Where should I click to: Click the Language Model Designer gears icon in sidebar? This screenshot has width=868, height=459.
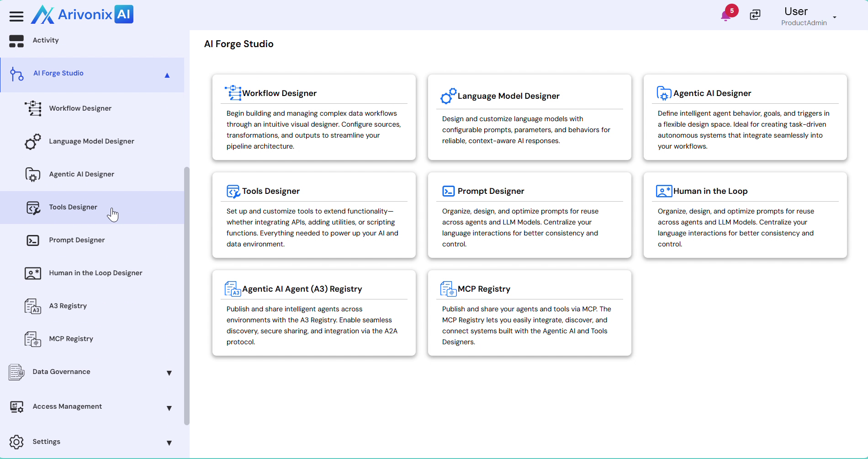coord(33,142)
